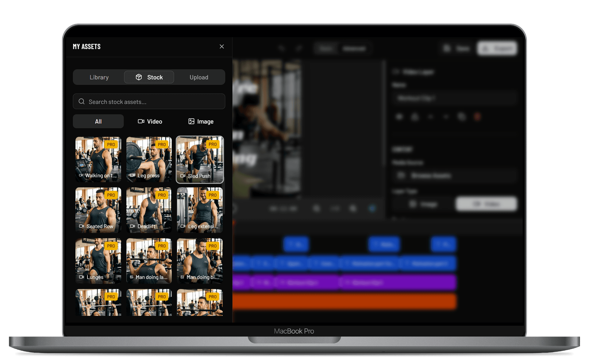Screen dimensions: 589x364
Task: Click the PRO badge on Deadlift
Action: (162, 195)
